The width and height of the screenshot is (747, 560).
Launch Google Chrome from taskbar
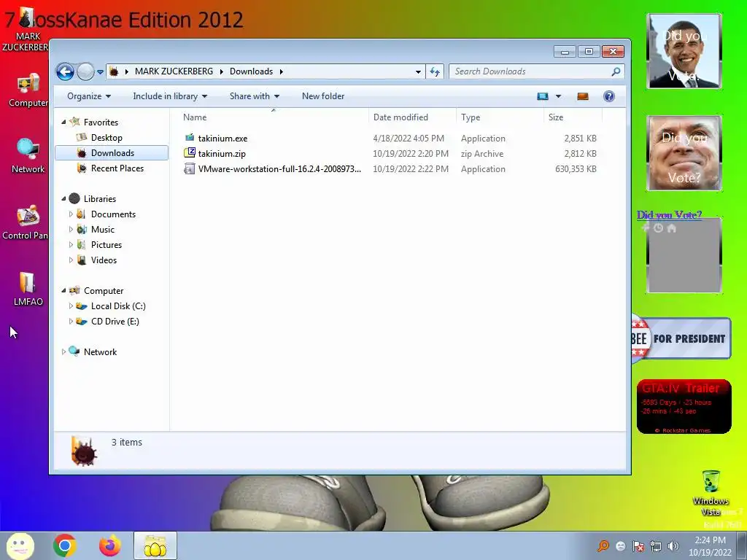[x=65, y=545]
